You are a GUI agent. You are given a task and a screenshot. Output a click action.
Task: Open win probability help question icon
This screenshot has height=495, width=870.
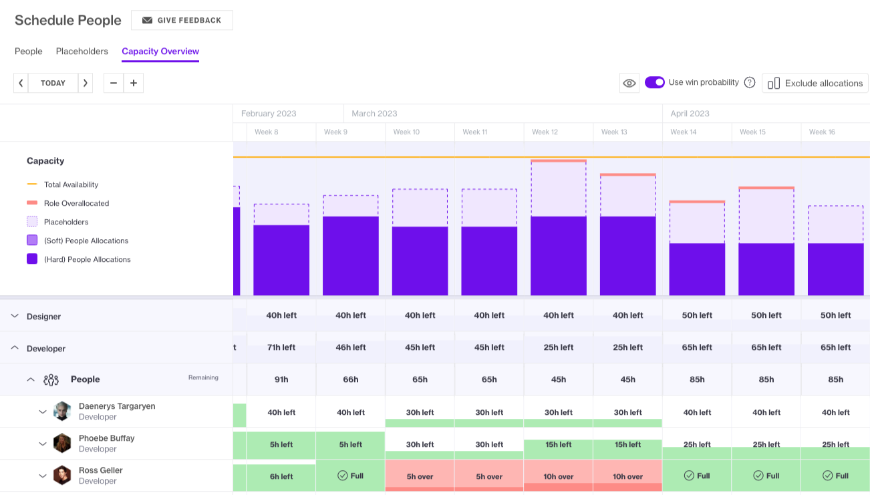point(749,83)
